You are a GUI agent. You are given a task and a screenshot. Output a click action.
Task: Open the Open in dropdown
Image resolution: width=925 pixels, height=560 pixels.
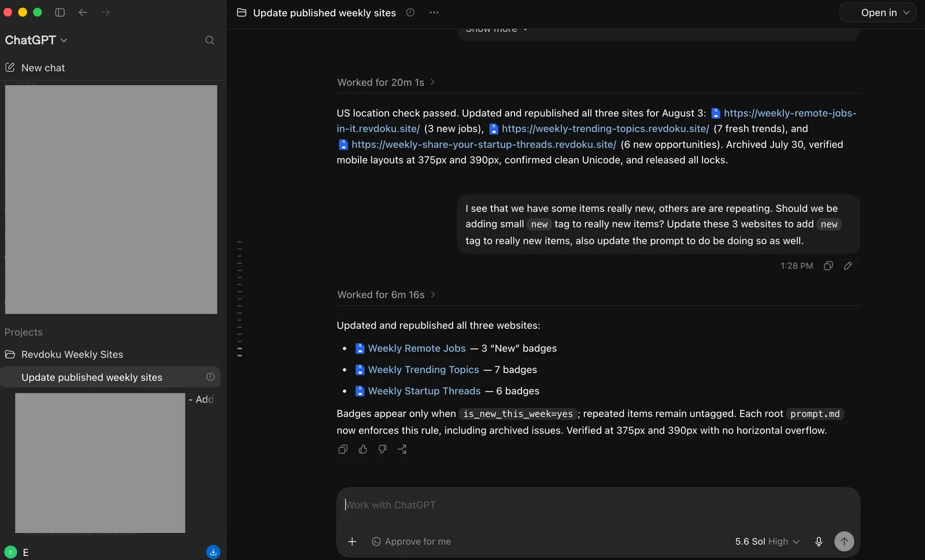(x=878, y=12)
